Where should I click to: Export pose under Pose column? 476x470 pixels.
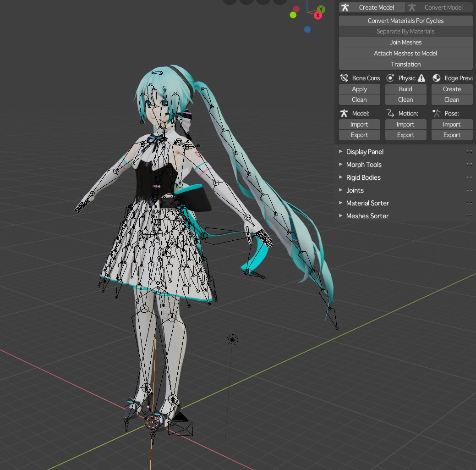pyautogui.click(x=452, y=135)
